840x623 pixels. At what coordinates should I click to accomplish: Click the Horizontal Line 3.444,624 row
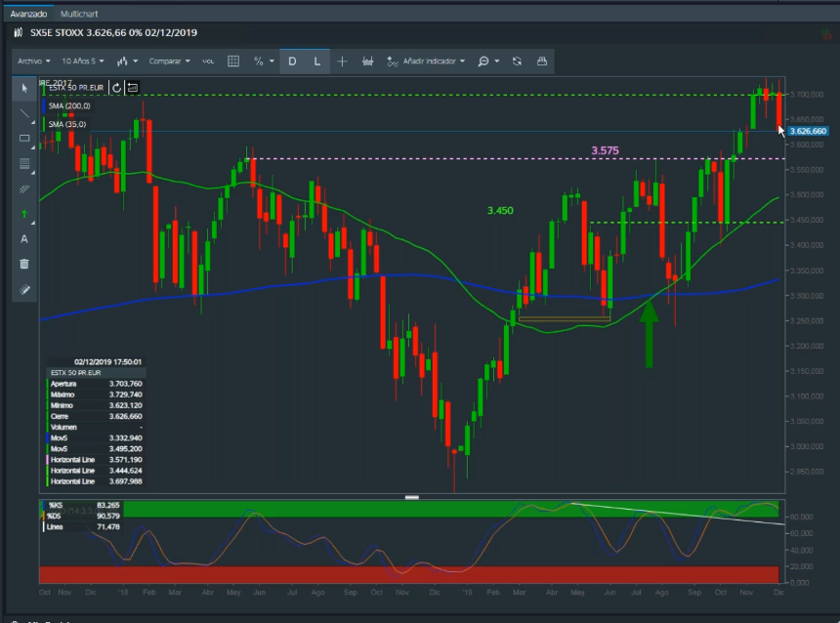click(96, 471)
